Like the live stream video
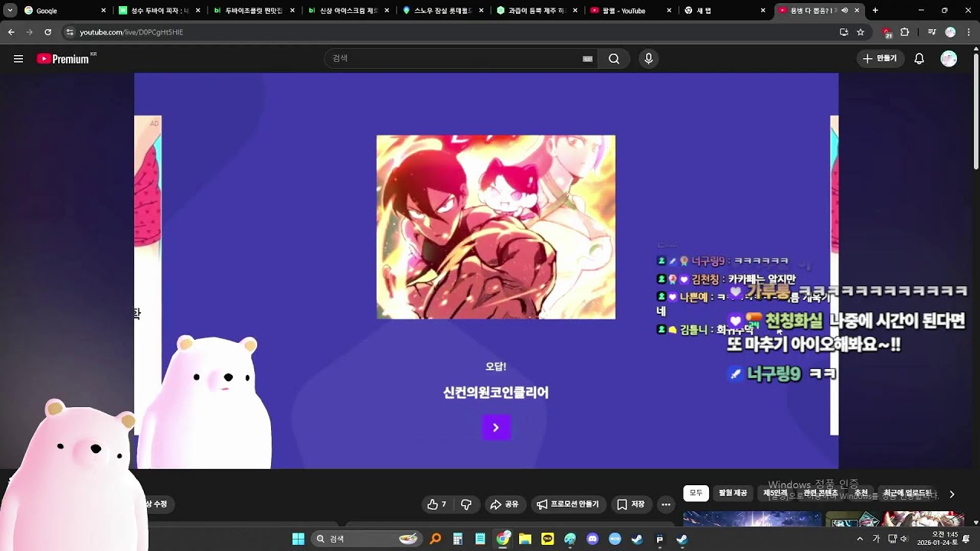This screenshot has height=551, width=980. click(x=437, y=504)
